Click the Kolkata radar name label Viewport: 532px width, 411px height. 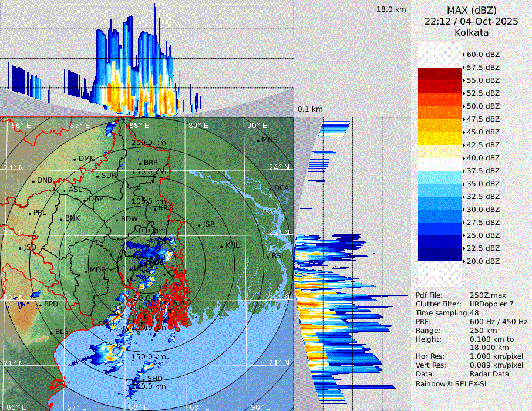click(472, 32)
